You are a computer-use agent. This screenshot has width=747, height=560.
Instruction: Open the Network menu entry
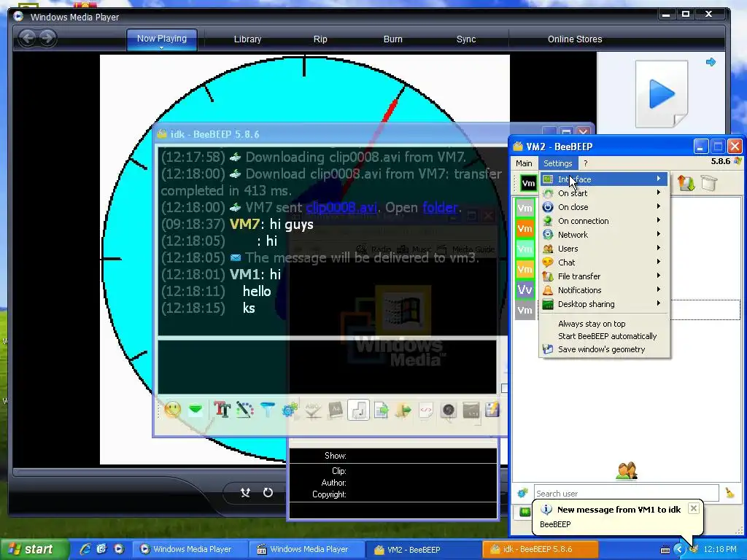[x=604, y=234]
